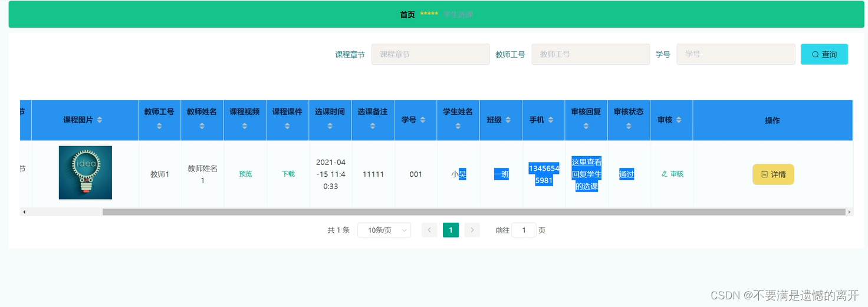Sort table by 课程课件 column

click(x=287, y=126)
